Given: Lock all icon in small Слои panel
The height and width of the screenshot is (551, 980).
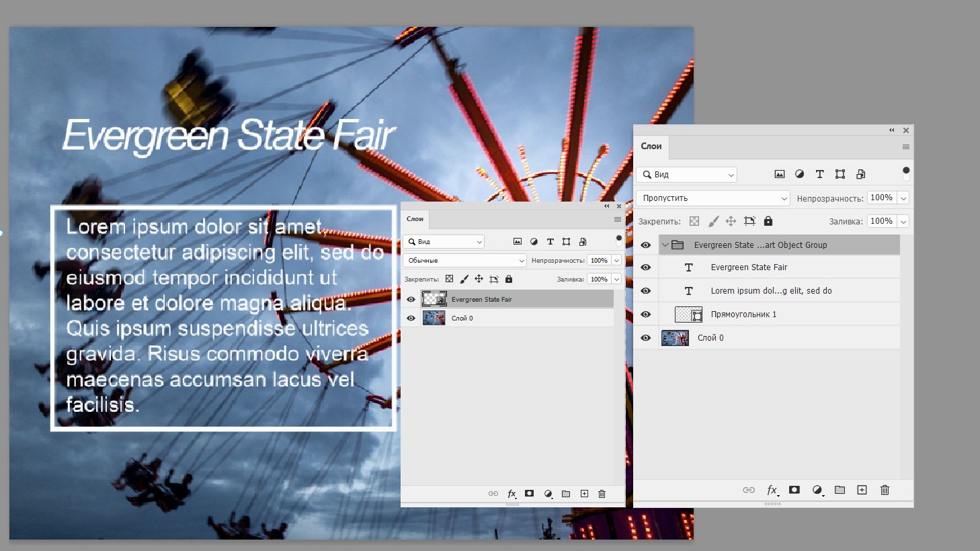Looking at the screenshot, I should 509,279.
